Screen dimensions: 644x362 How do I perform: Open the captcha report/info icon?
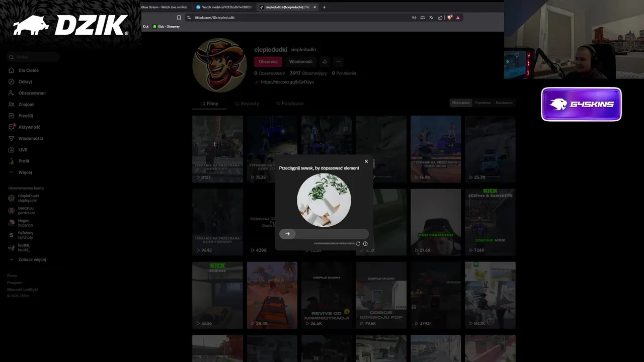click(x=365, y=244)
